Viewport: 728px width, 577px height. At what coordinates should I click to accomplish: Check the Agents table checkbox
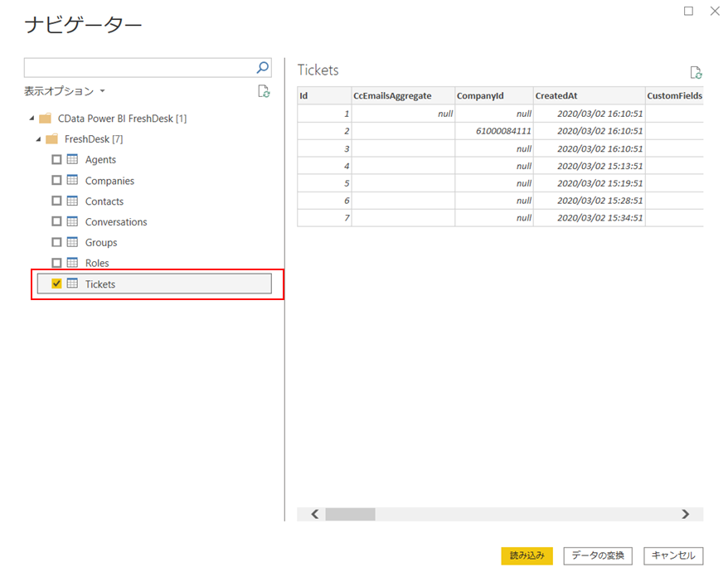point(56,160)
